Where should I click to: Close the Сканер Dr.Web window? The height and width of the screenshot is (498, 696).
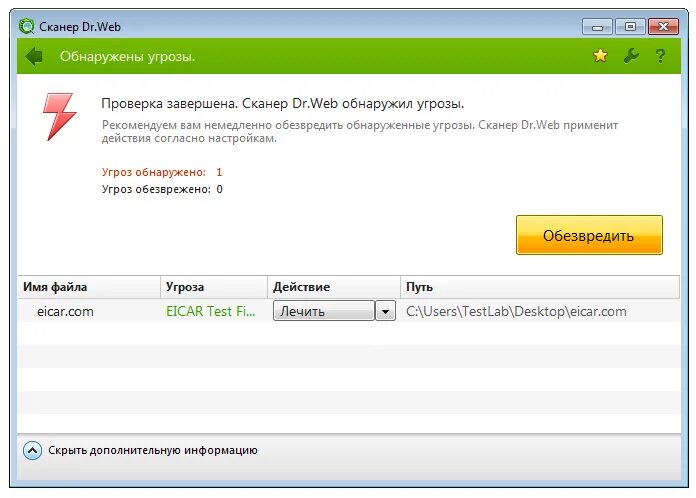[x=663, y=27]
